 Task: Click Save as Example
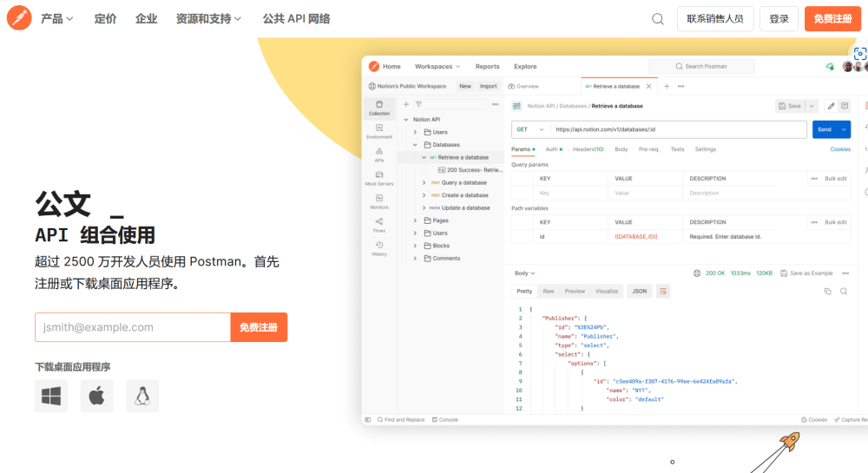pos(806,273)
